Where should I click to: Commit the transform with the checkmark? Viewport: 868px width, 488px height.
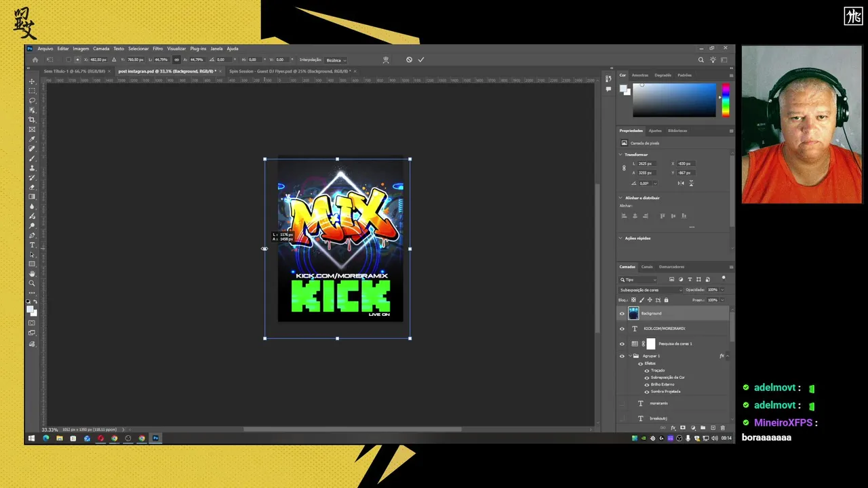[x=421, y=60]
